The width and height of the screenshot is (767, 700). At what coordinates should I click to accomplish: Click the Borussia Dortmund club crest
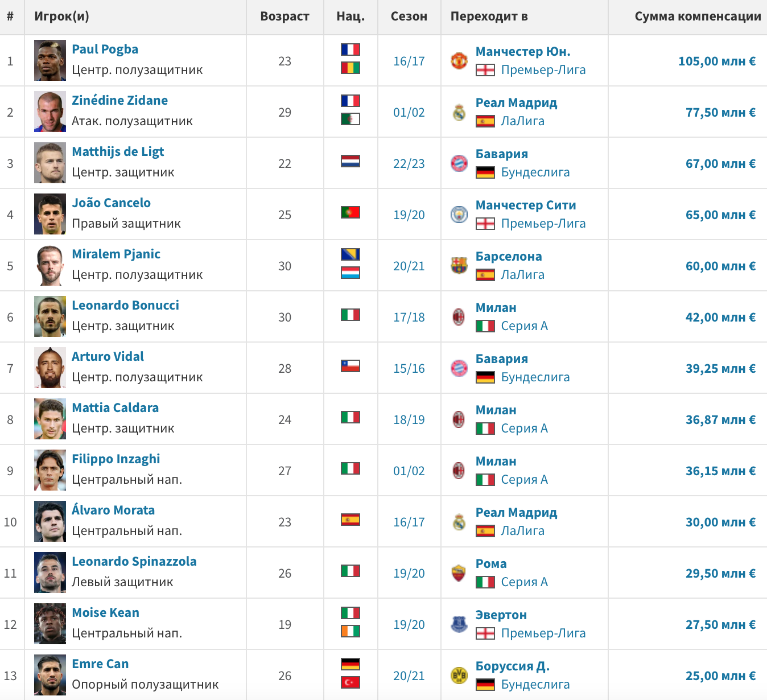tap(459, 676)
